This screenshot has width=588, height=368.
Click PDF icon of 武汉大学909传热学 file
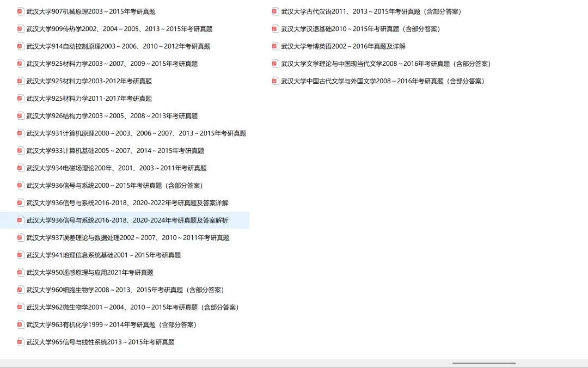point(21,28)
